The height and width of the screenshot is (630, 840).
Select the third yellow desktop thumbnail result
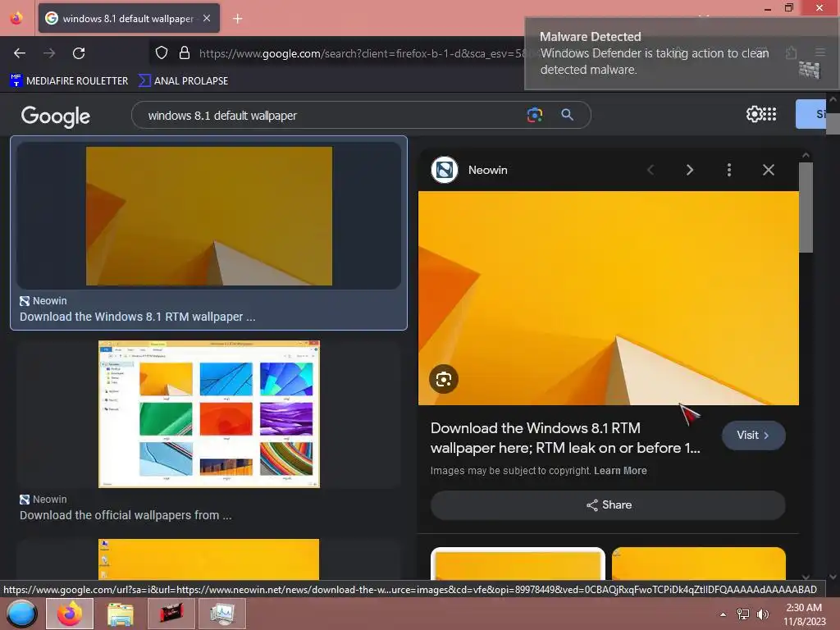pyautogui.click(x=209, y=559)
